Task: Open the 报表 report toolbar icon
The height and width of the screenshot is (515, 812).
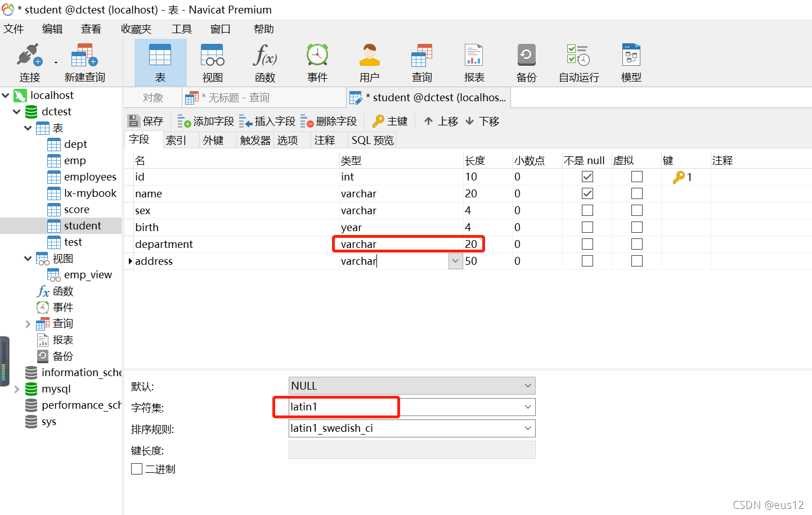Action: [x=474, y=62]
